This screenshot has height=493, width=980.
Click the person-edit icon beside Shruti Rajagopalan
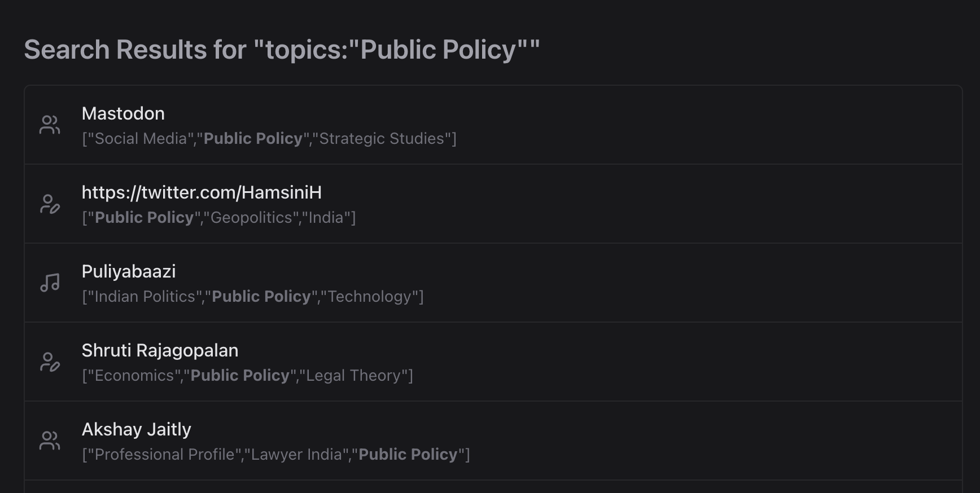50,362
